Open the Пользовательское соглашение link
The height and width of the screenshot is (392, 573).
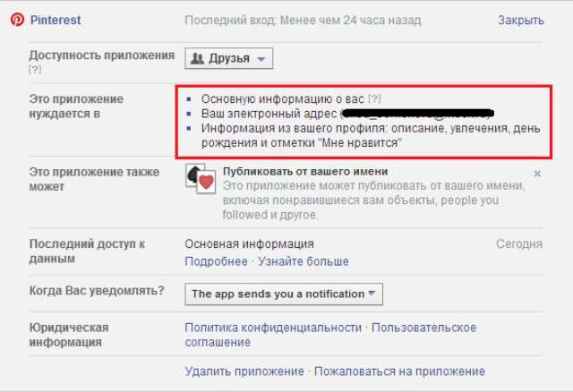pos(446,327)
